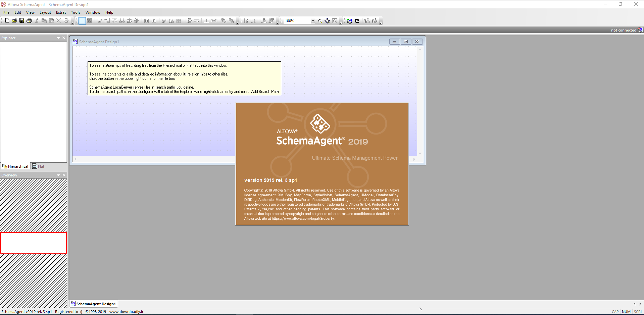This screenshot has height=315, width=644.
Task: Click the FR layout icon
Action: point(146,21)
